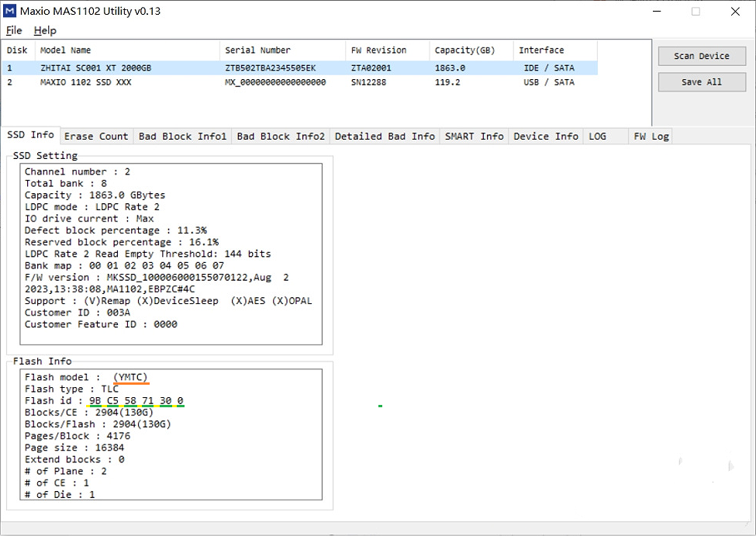Click the Flash model (YMTC) line

pyautogui.click(x=86, y=377)
